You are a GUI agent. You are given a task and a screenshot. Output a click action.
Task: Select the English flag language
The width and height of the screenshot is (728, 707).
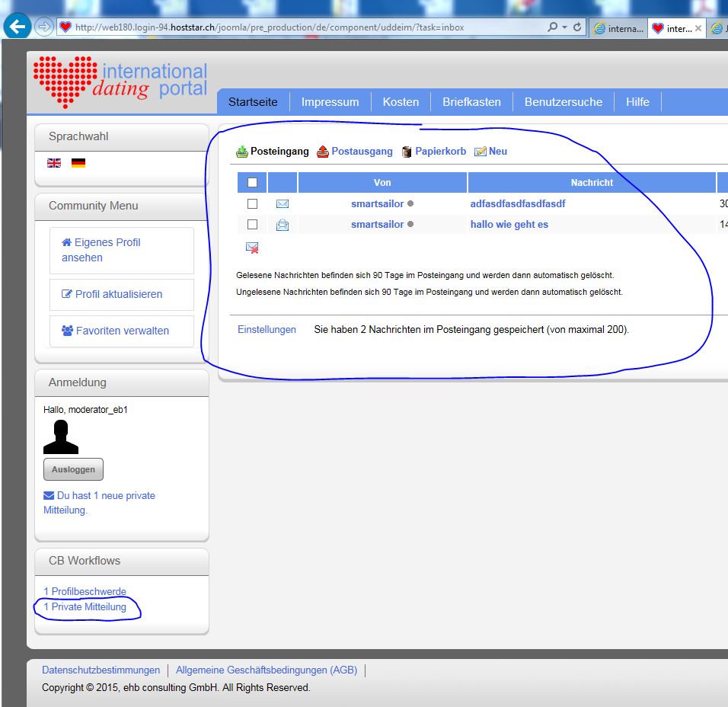pos(54,163)
